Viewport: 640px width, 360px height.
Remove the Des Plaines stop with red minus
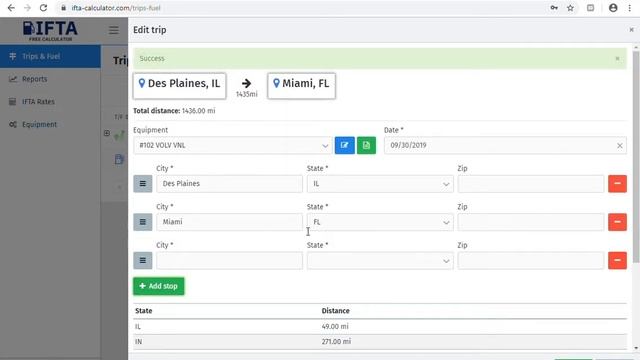[617, 184]
